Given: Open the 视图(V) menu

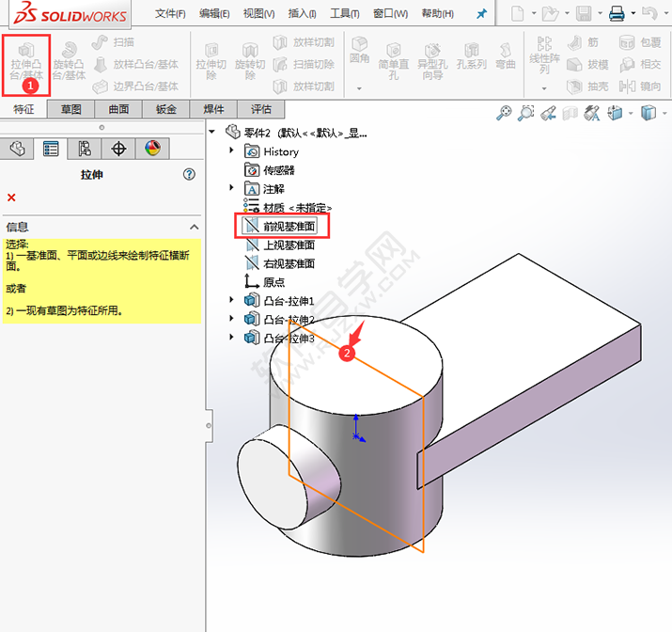Looking at the screenshot, I should 258,14.
